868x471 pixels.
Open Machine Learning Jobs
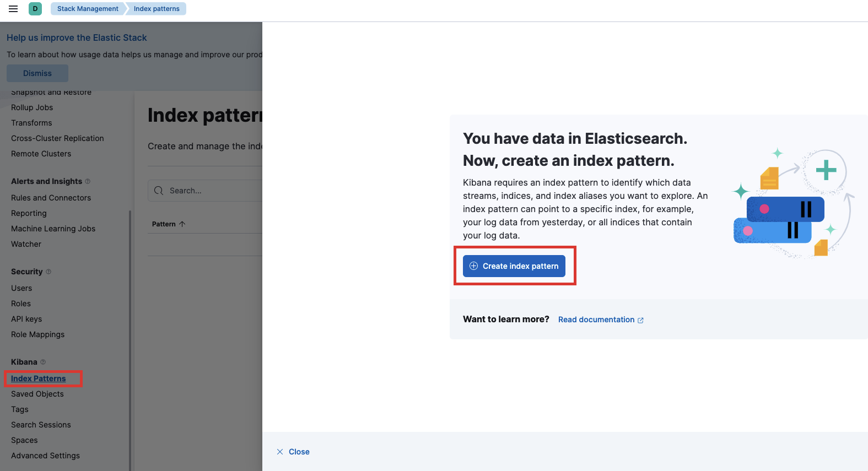pyautogui.click(x=53, y=229)
